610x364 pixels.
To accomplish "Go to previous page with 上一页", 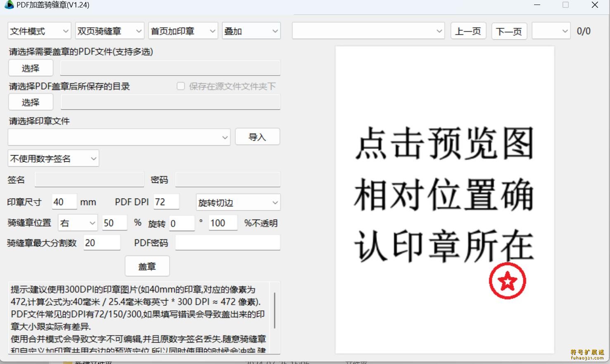I will (468, 31).
